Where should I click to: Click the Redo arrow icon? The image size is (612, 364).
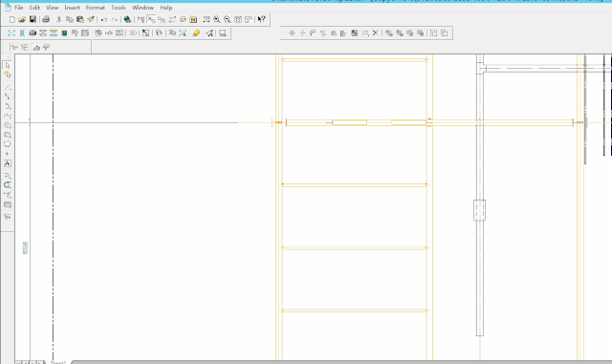point(115,19)
